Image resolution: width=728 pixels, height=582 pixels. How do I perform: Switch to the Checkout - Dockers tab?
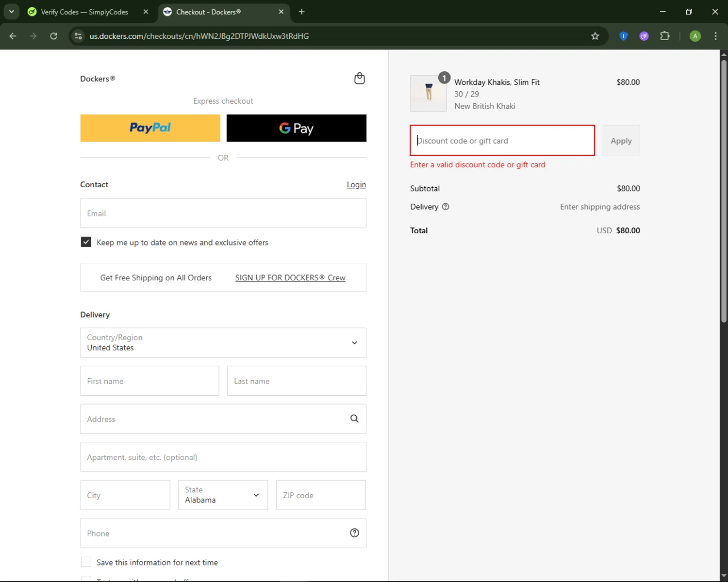point(223,12)
